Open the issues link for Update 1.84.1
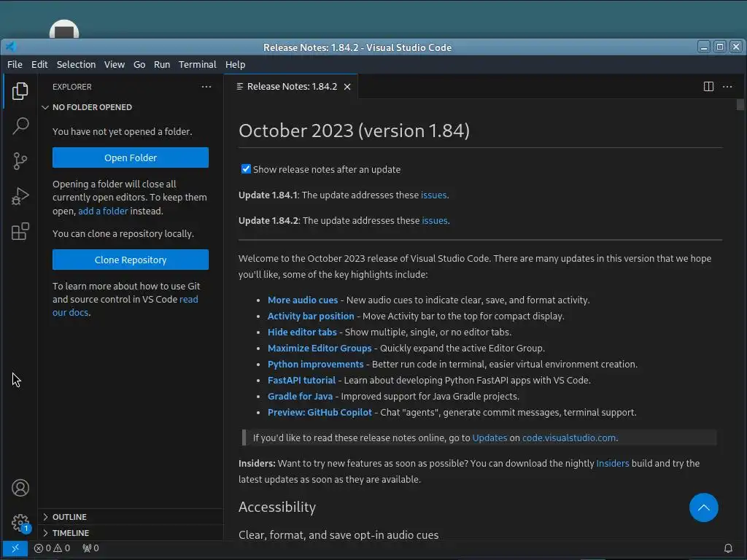The image size is (747, 560). (x=433, y=195)
